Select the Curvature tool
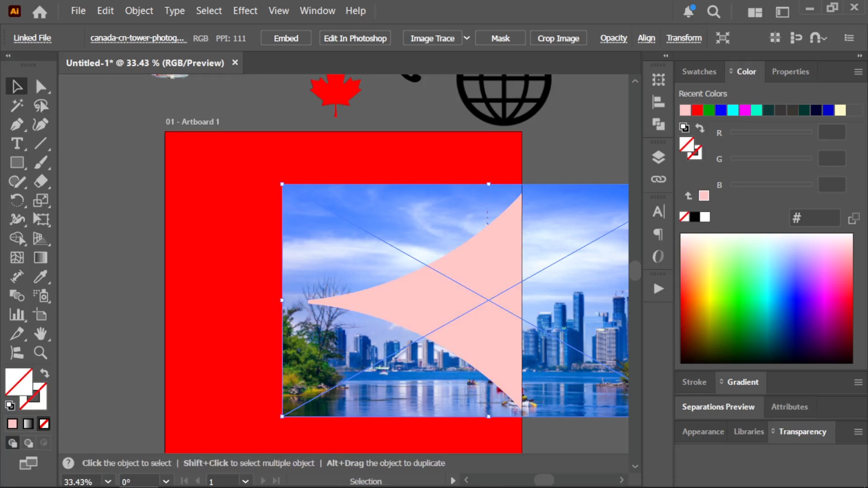This screenshot has width=868, height=488. click(x=41, y=125)
